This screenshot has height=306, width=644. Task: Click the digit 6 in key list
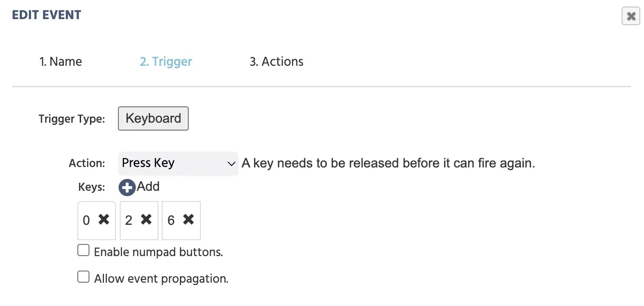click(171, 220)
